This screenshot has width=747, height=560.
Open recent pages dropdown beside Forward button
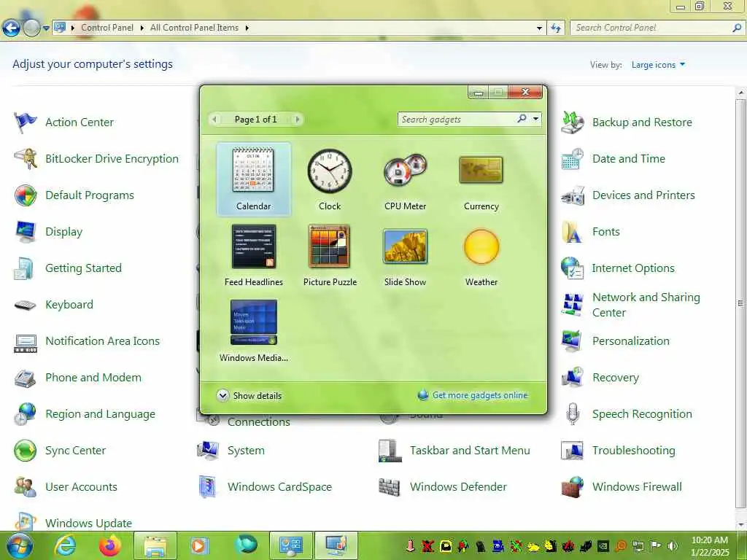tap(46, 28)
